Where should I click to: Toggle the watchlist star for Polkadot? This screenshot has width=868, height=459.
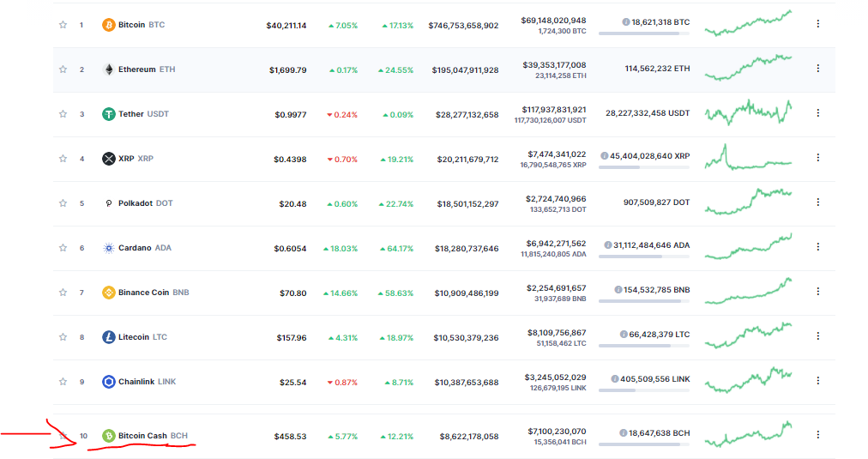click(x=63, y=203)
